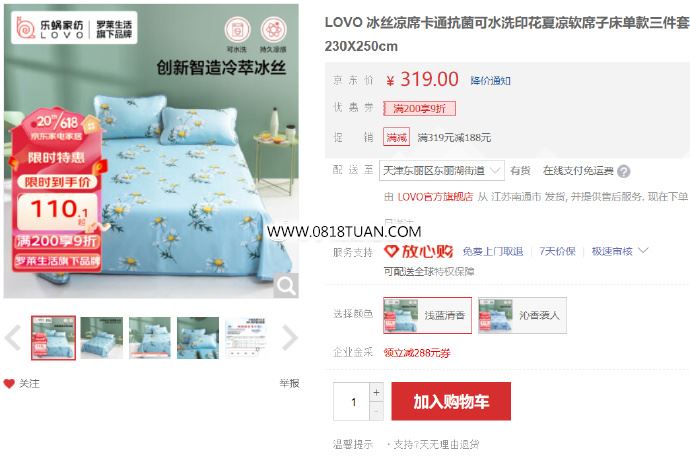Decrease quantity with the minus button
This screenshot has height=464, width=690.
[376, 411]
